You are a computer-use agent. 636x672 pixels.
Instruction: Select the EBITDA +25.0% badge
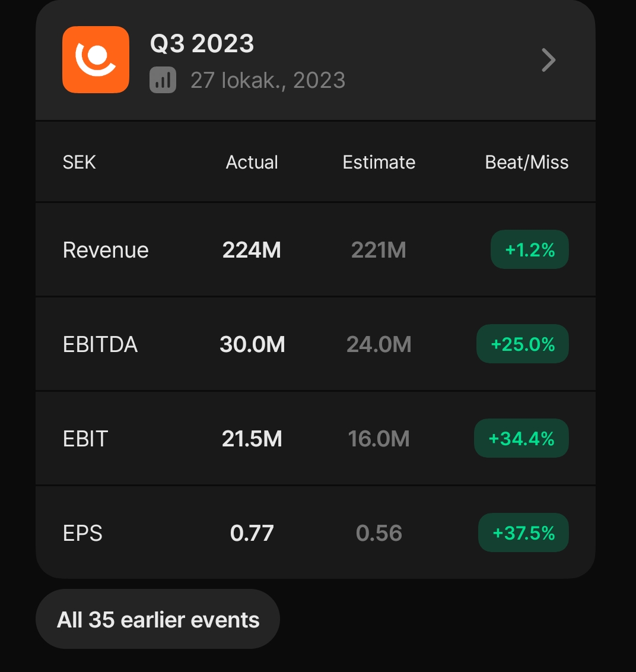click(522, 344)
